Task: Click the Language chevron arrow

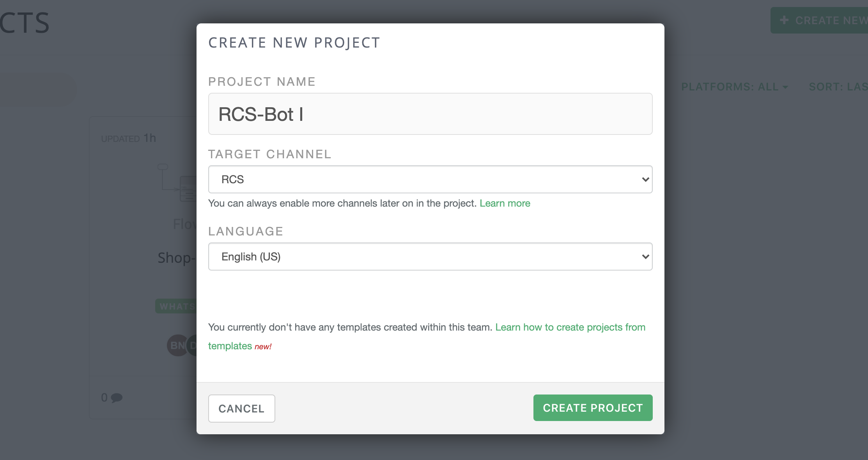Action: pyautogui.click(x=645, y=257)
